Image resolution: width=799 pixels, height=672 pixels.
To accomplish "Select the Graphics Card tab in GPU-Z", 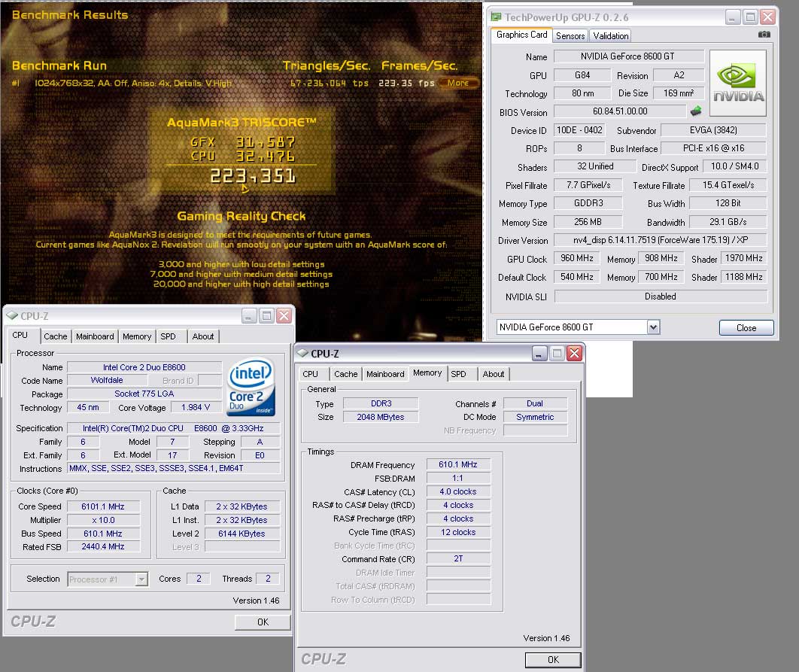I will tap(522, 35).
